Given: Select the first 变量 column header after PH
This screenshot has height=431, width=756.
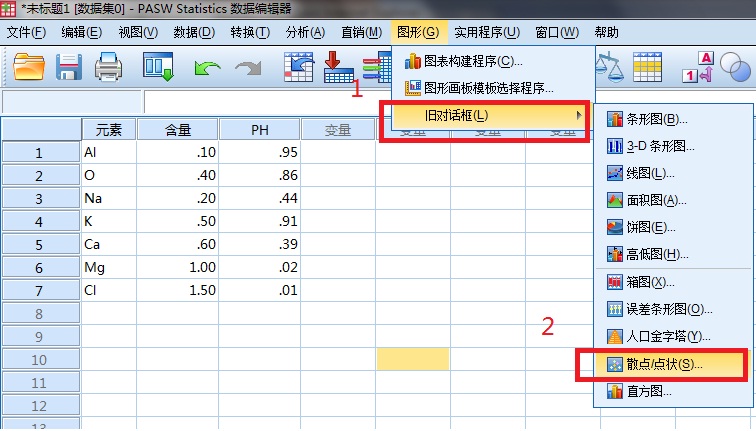Looking at the screenshot, I should click(x=338, y=130).
